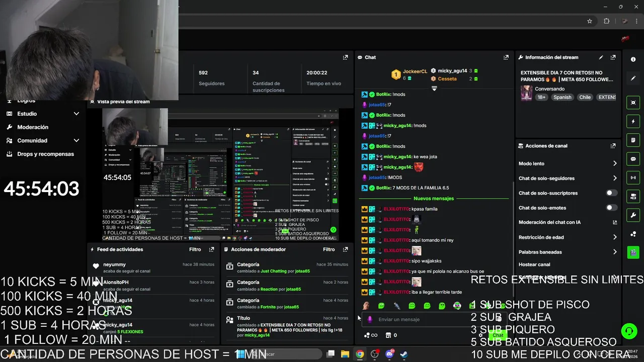Click the neyummy follower entry
This screenshot has width=644, height=362.
click(x=153, y=267)
